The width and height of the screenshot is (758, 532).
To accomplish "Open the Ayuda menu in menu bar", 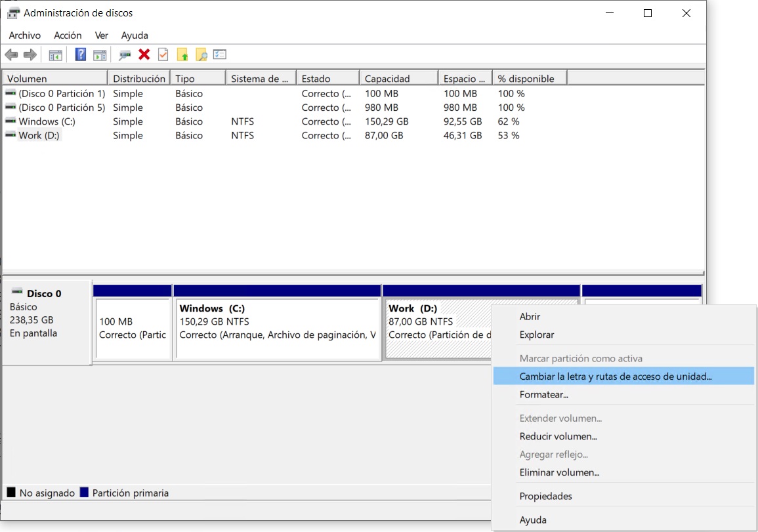I will (x=135, y=35).
